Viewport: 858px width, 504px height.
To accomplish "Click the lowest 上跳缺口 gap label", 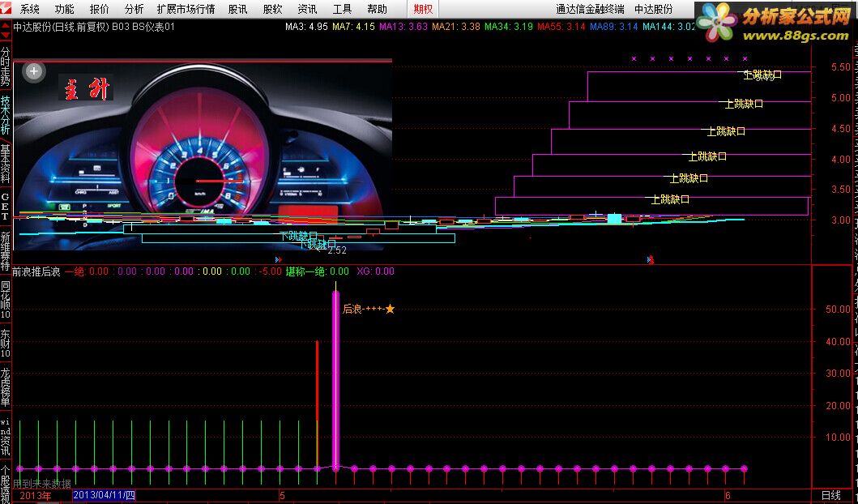I will (670, 200).
